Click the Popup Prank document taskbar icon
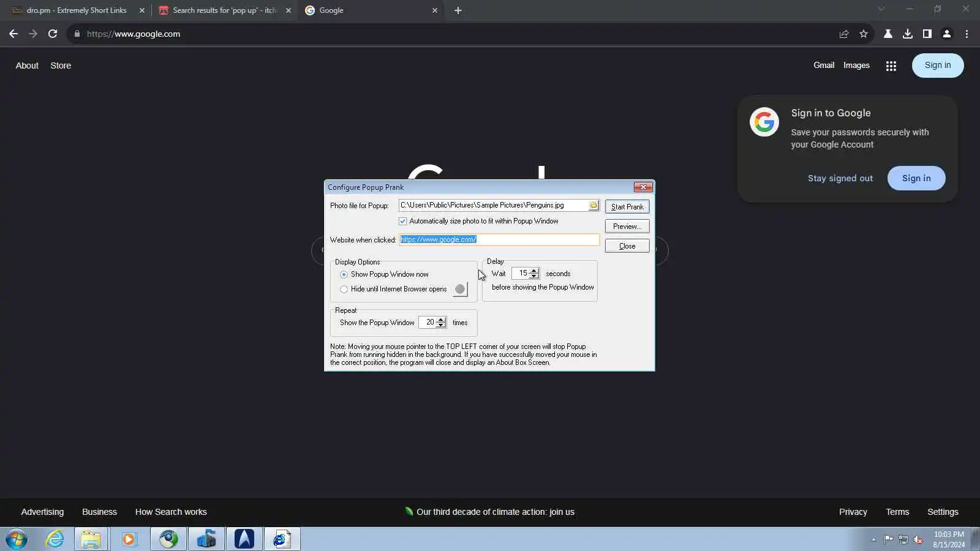The height and width of the screenshot is (551, 980). click(282, 539)
